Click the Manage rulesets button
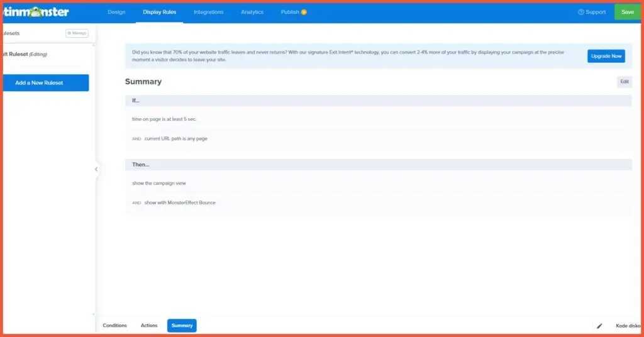Image resolution: width=644 pixels, height=337 pixels. click(77, 33)
